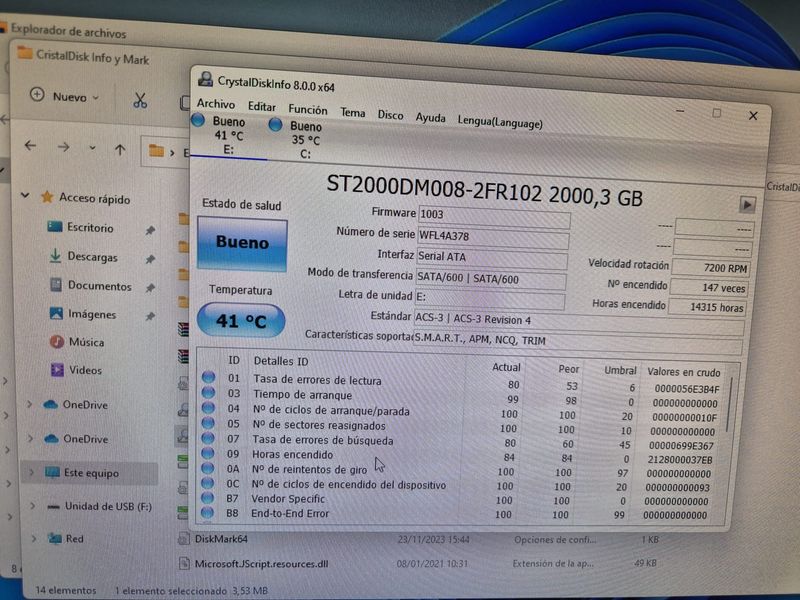Viewport: 800px width, 600px height.
Task: Open Videos in the sidebar
Action: [85, 370]
